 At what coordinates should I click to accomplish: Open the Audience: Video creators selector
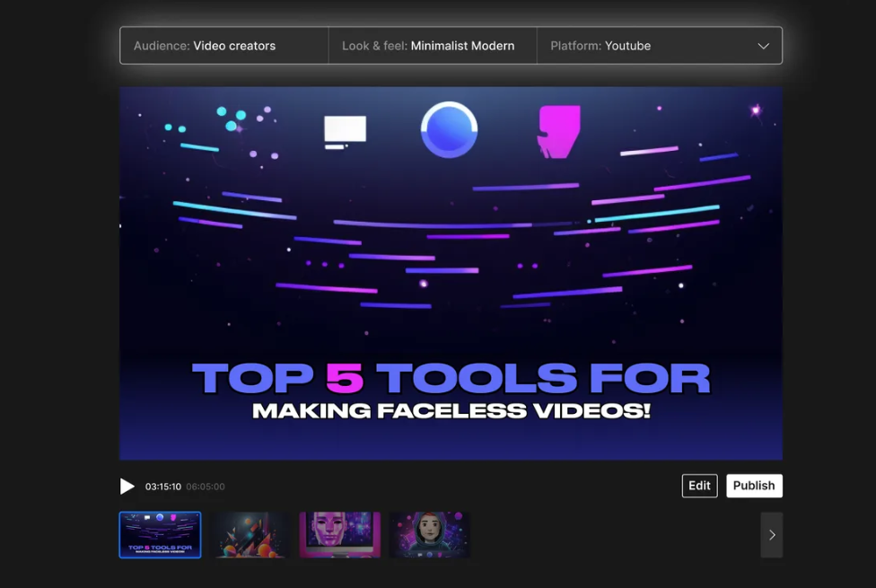point(224,46)
